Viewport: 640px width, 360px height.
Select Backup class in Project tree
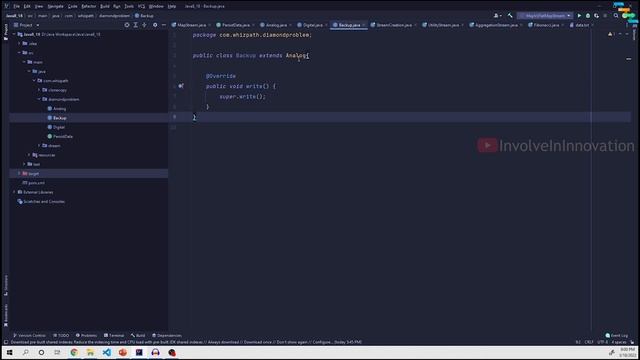click(57, 118)
